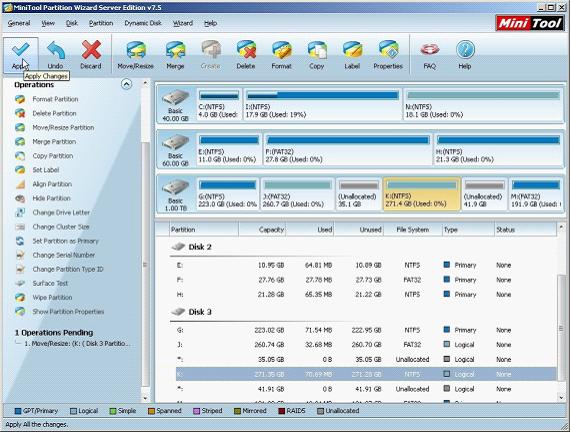Select K:(NTFS) 271.4 GB highlighted block
The width and height of the screenshot is (570, 432).
(421, 194)
